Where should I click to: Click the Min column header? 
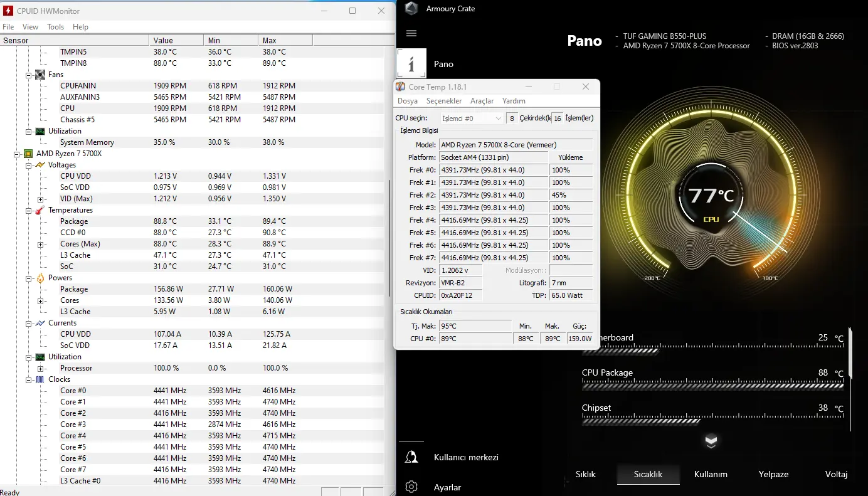(x=231, y=40)
